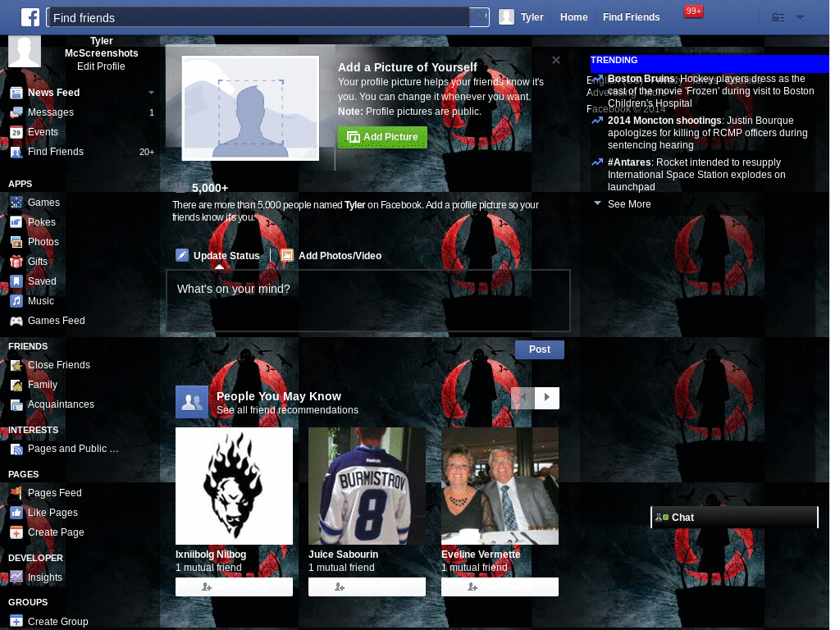840x630 pixels.
Task: Add Eveline Vermette as friend
Action: click(500, 587)
